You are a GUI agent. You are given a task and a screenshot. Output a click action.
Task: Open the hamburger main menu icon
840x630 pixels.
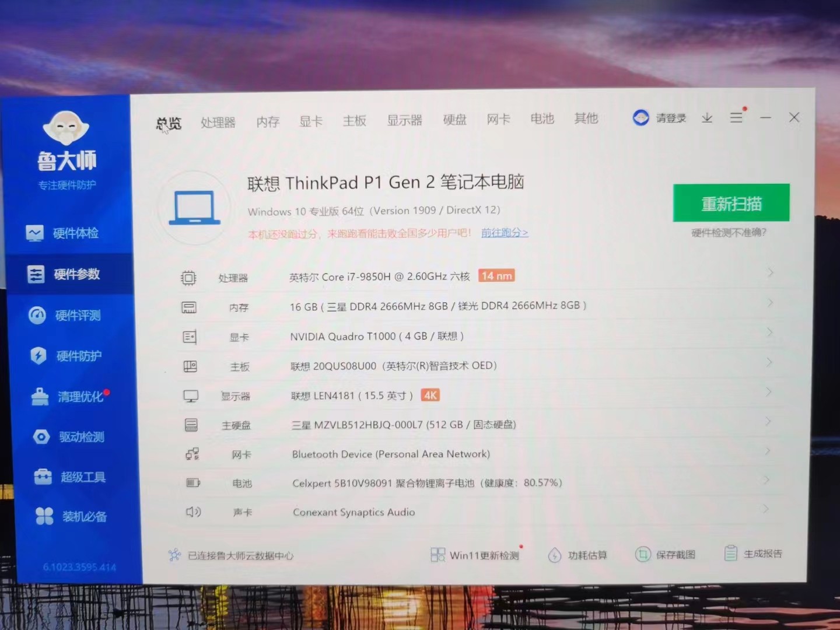coord(736,117)
